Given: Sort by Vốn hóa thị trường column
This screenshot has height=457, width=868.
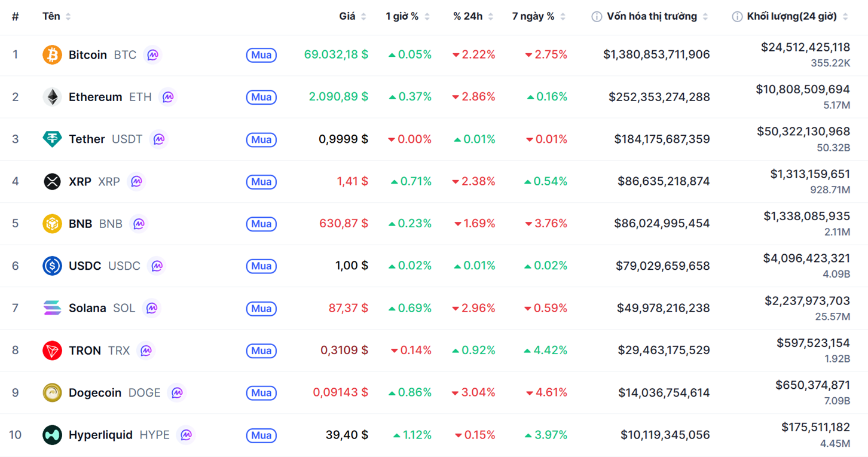Looking at the screenshot, I should point(657,17).
